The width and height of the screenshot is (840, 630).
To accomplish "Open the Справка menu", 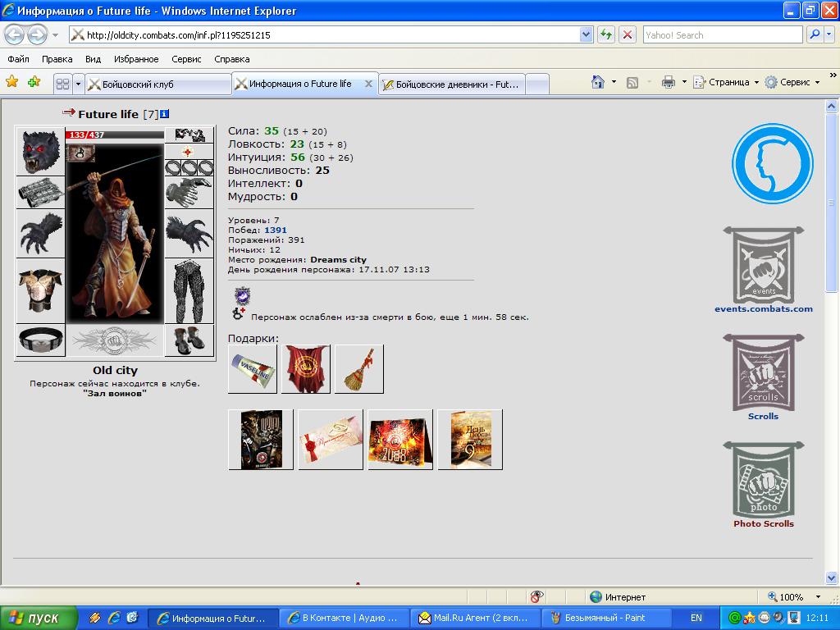I will click(x=231, y=59).
